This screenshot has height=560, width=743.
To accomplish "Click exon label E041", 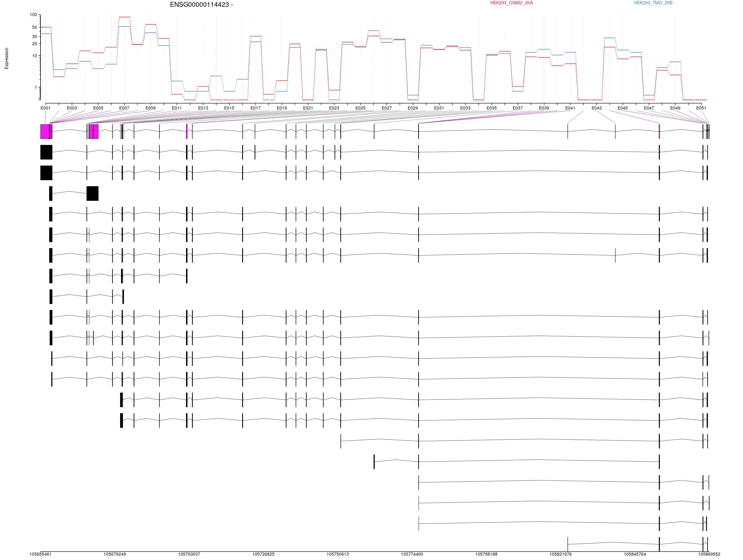I will [570, 108].
